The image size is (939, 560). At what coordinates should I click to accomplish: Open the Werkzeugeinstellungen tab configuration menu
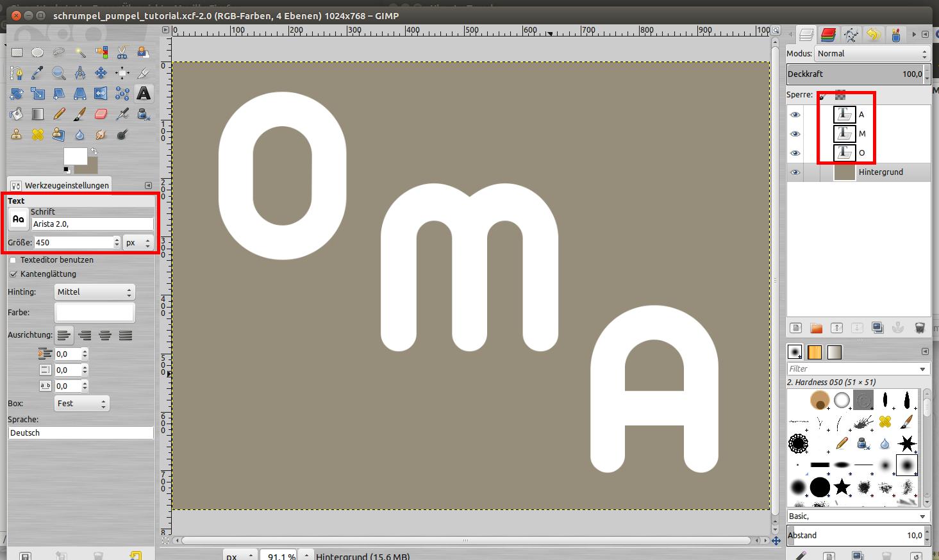pyautogui.click(x=149, y=185)
